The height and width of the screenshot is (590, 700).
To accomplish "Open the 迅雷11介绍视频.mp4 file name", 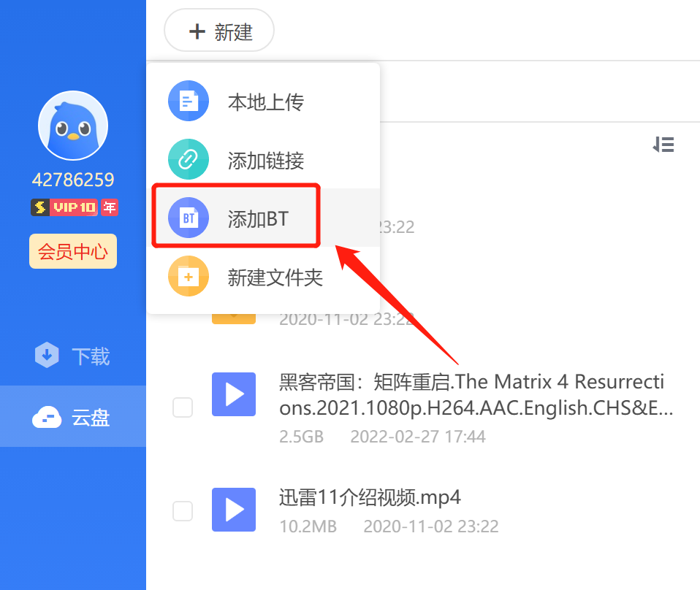I will tap(370, 497).
